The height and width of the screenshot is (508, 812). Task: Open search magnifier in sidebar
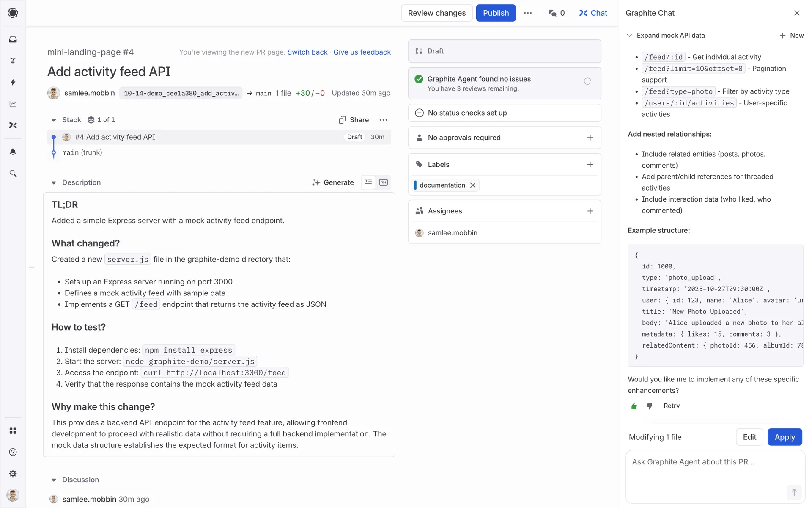pos(13,174)
